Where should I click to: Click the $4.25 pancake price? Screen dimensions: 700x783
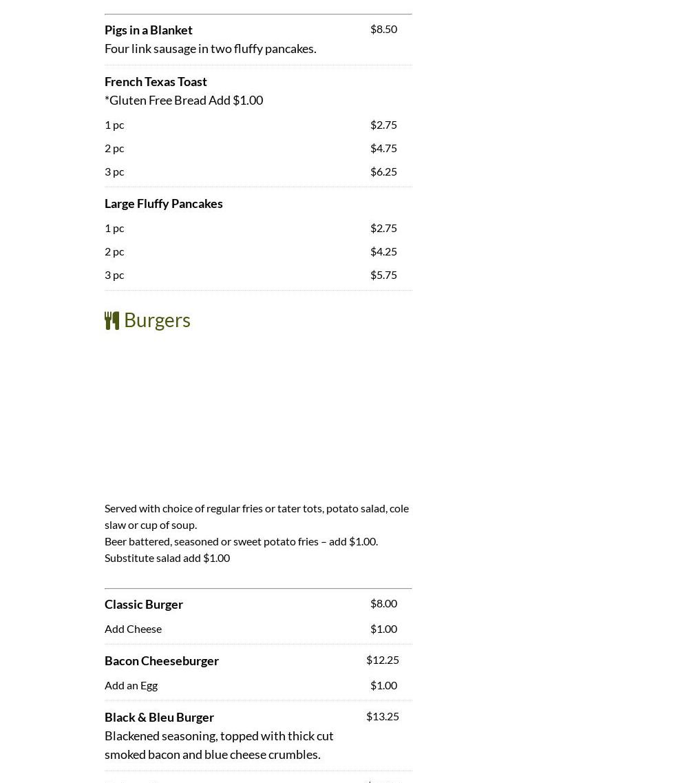383,251
